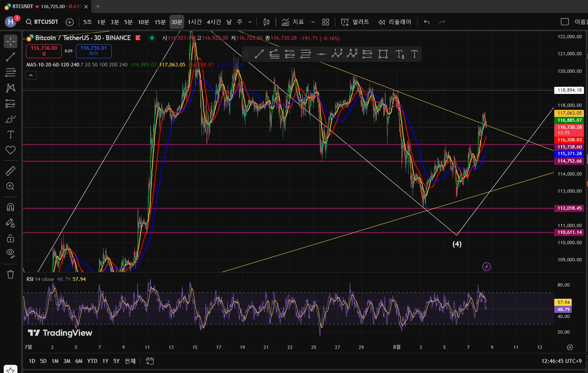Remove drawings with the trash icon
Image resolution: width=588 pixels, height=373 pixels.
tap(10, 274)
